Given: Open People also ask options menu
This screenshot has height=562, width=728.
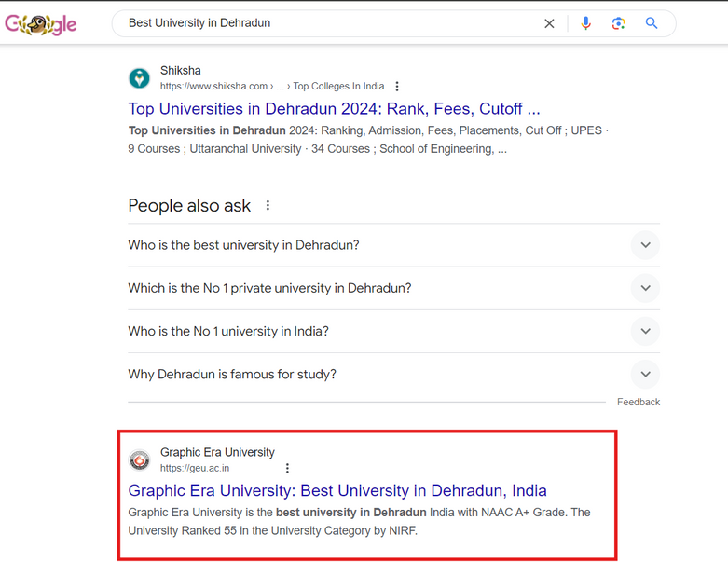Looking at the screenshot, I should click(268, 206).
